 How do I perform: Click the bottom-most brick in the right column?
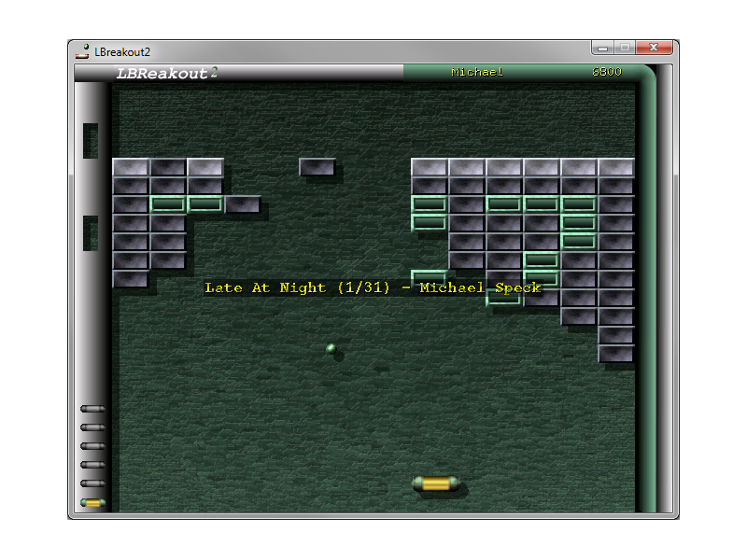click(x=616, y=354)
